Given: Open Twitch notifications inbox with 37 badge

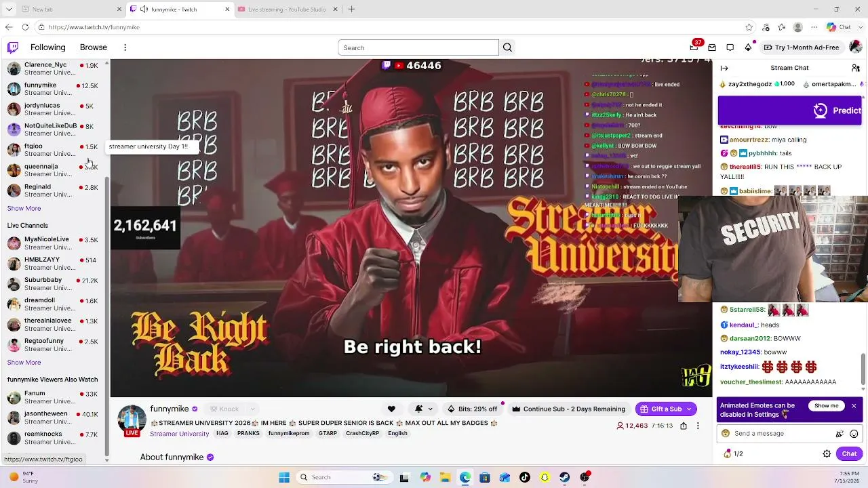Looking at the screenshot, I should 694,47.
